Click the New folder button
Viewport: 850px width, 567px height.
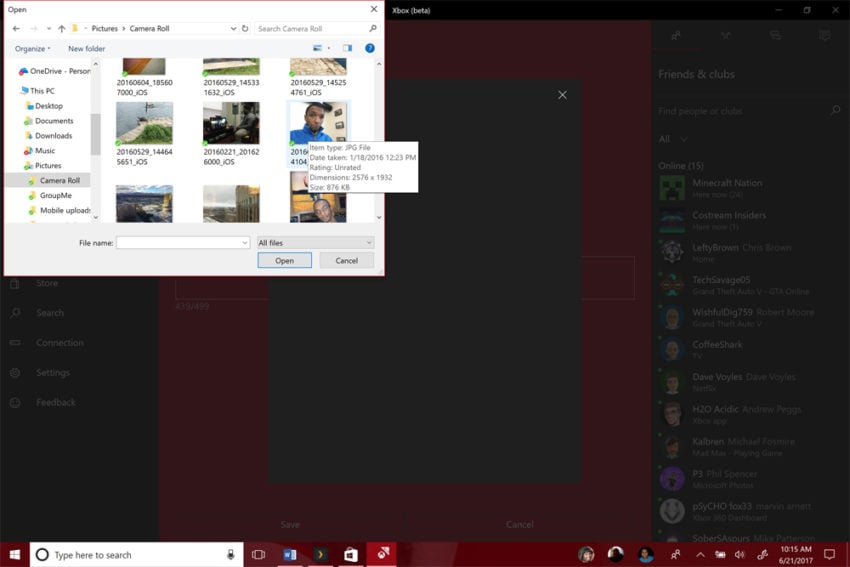86,48
